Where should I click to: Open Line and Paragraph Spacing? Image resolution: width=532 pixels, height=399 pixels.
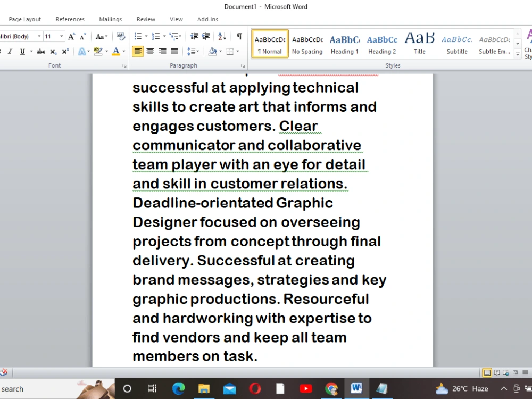pyautogui.click(x=193, y=51)
